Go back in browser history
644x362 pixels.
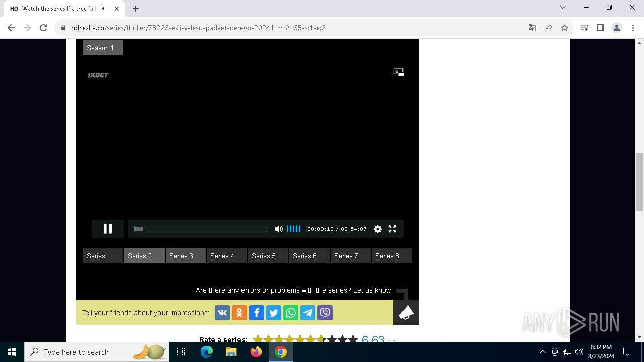coord(11,28)
